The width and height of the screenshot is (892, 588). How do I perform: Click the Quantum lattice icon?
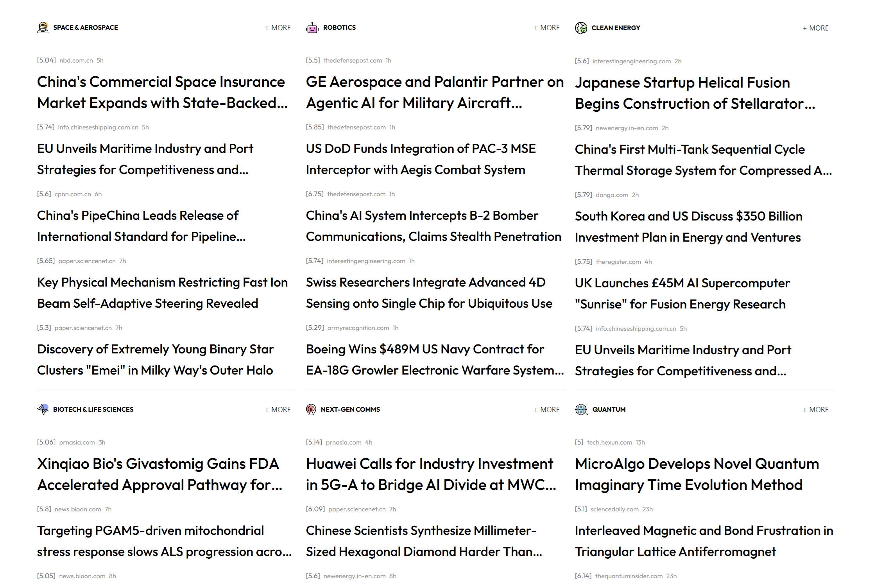581,409
